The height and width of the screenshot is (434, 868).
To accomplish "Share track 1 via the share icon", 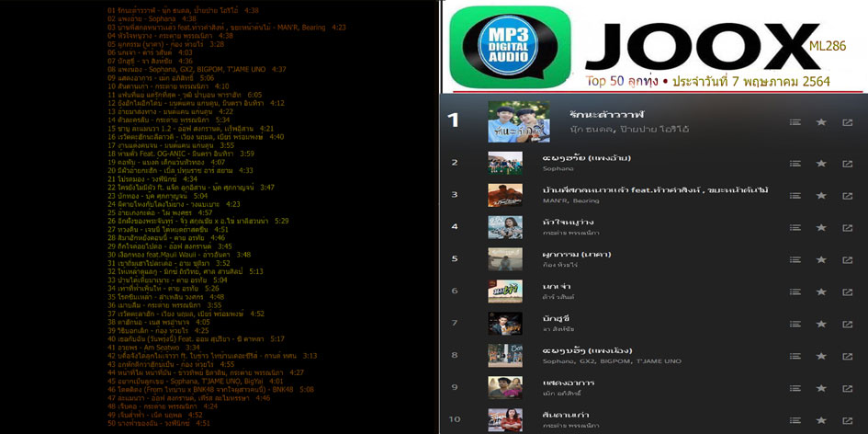I will tap(847, 122).
